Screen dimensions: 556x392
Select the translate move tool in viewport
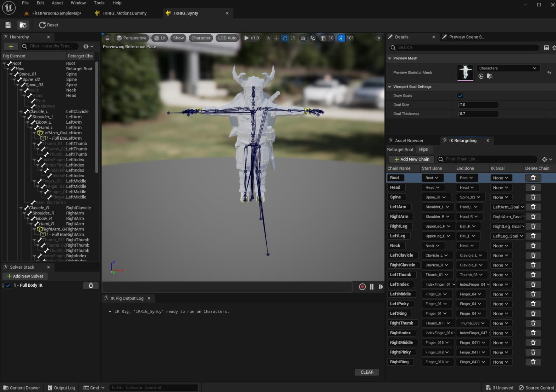(x=277, y=38)
